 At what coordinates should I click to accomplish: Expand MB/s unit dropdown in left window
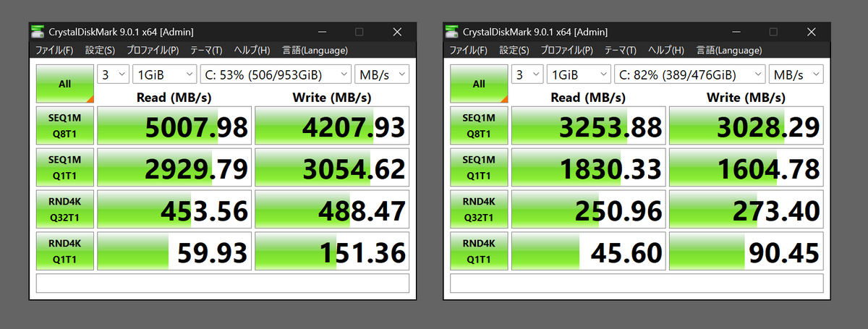click(382, 74)
